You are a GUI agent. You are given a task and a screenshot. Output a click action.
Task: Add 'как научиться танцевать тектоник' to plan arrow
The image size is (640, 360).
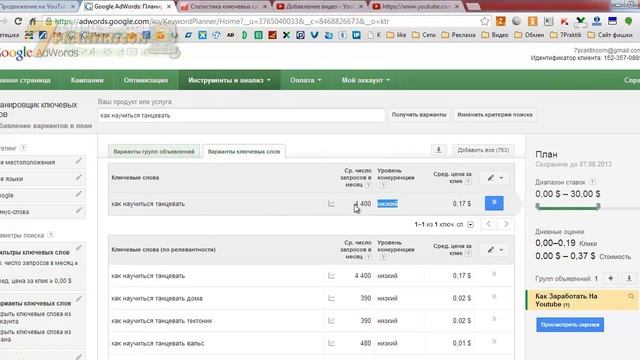[494, 319]
